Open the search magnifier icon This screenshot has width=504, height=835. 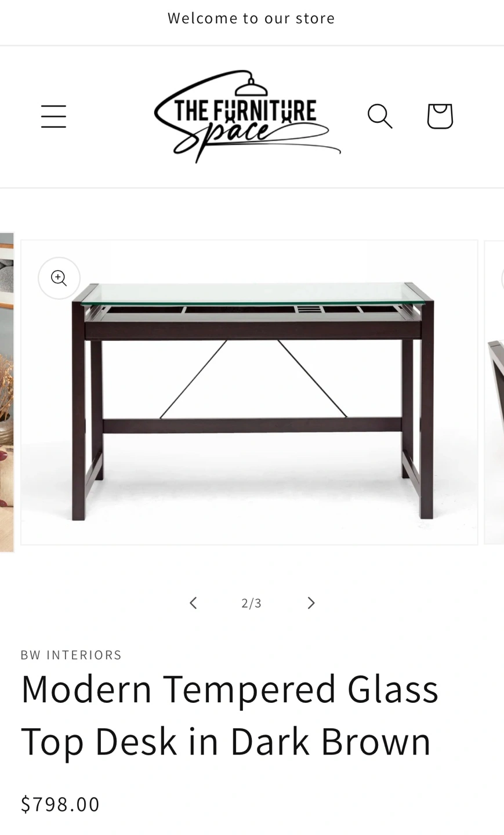[x=380, y=117]
